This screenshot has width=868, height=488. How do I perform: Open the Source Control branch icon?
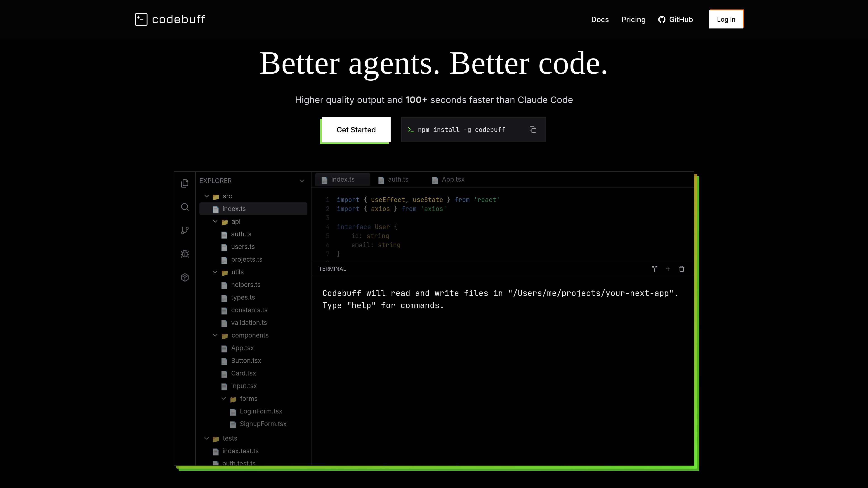click(x=185, y=230)
